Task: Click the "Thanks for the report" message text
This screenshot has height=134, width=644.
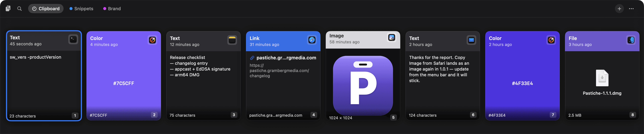Action: coord(439,69)
